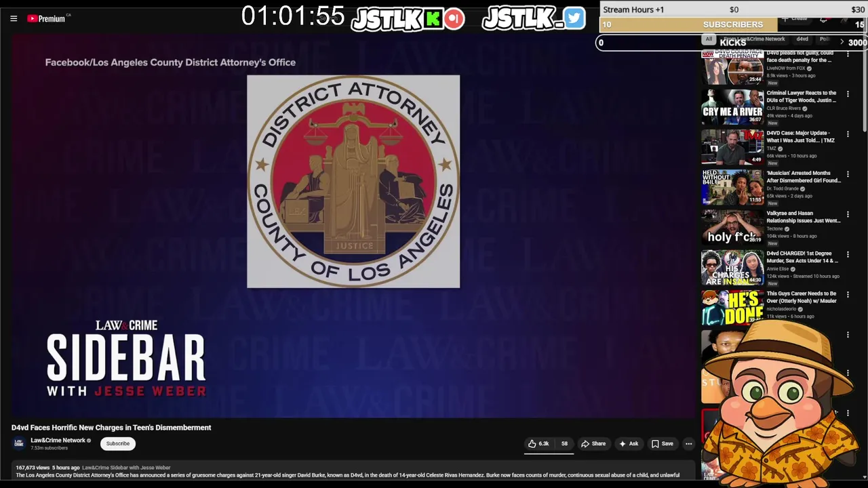Open the TMZ D4VD Case thumbnail
This screenshot has height=488, width=868.
point(732,147)
